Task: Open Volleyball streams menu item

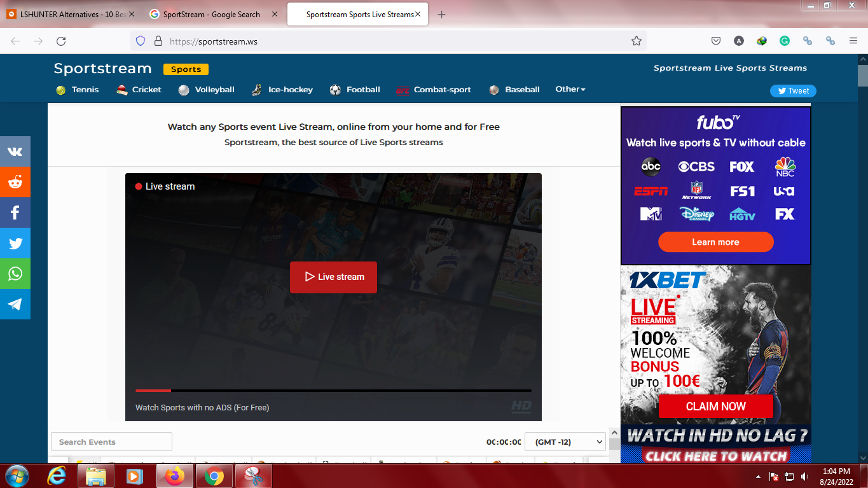Action: click(x=215, y=90)
